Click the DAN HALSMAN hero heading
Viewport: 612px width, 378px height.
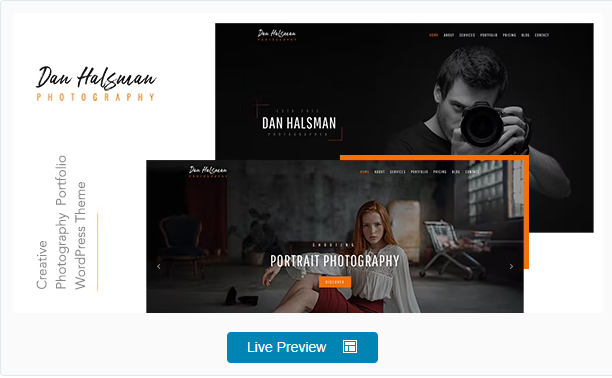(299, 123)
